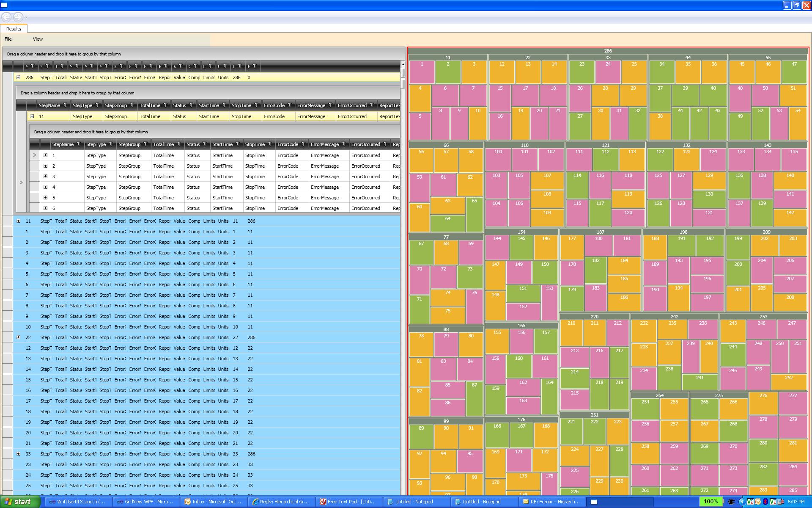
Task: Click the forward navigation arrow
Action: pos(18,17)
